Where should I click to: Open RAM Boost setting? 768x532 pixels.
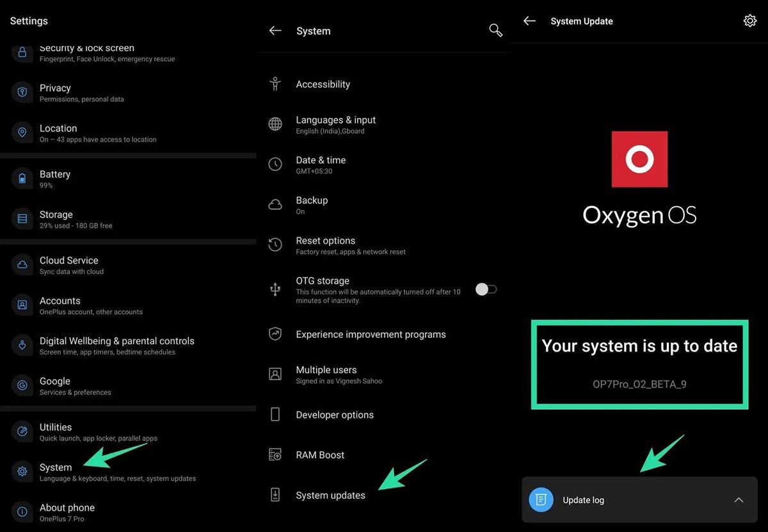(x=320, y=455)
